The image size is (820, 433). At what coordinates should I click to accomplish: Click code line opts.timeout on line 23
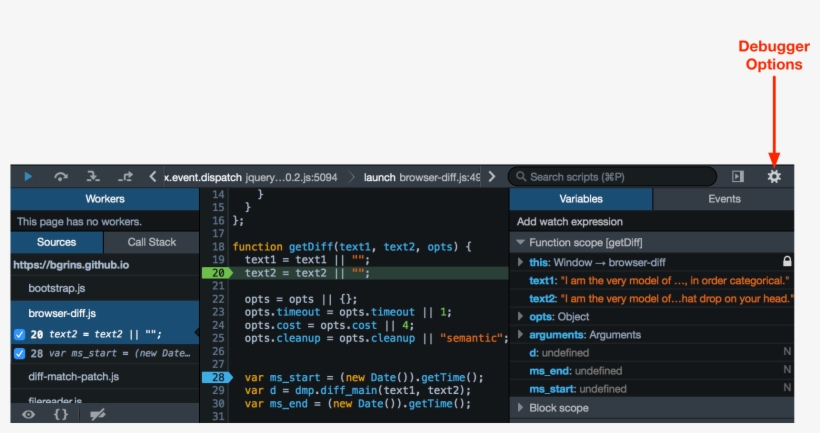[348, 312]
